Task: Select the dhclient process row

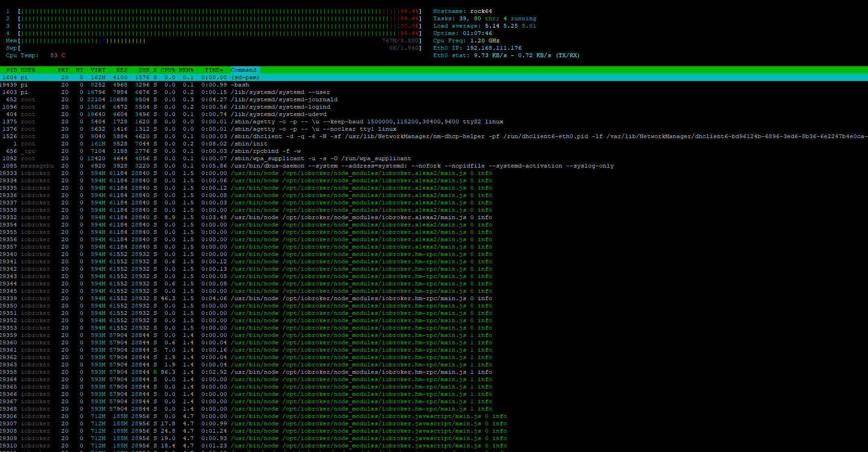Action: click(434, 136)
